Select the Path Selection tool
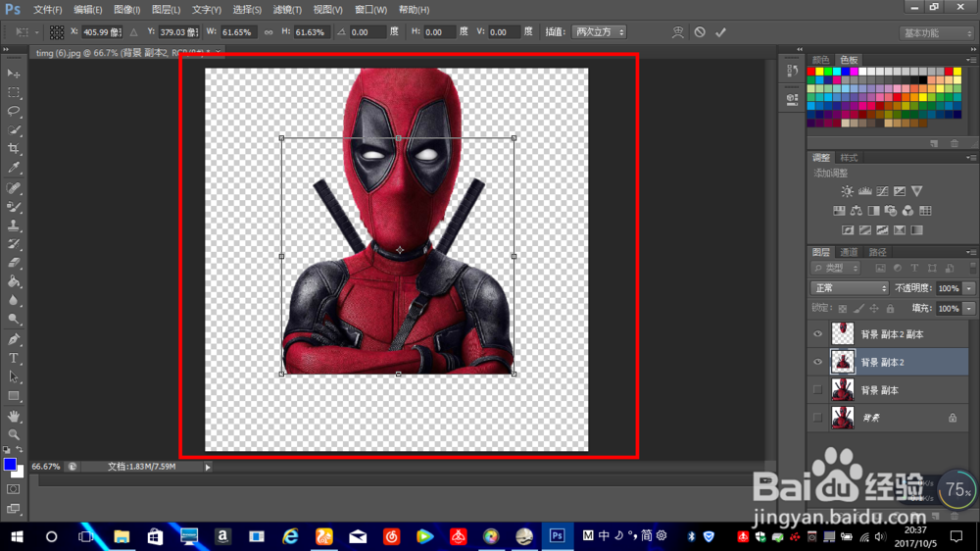Screen dimensions: 980x551 (x=13, y=377)
